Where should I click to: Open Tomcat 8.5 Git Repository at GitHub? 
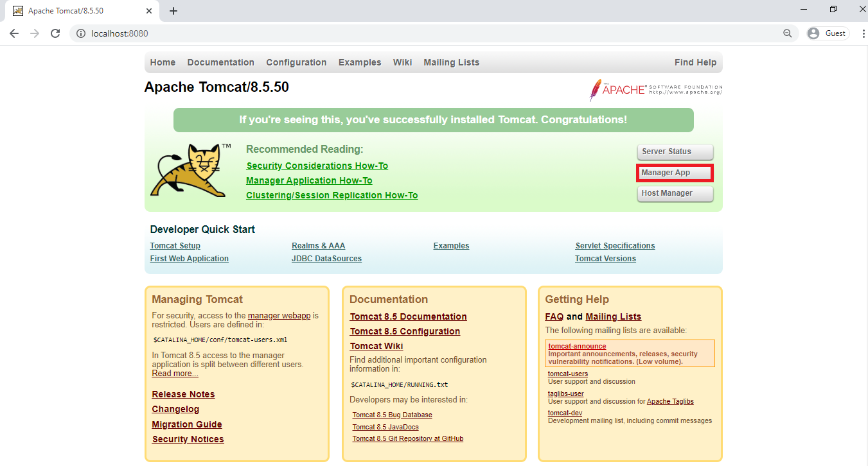point(407,439)
